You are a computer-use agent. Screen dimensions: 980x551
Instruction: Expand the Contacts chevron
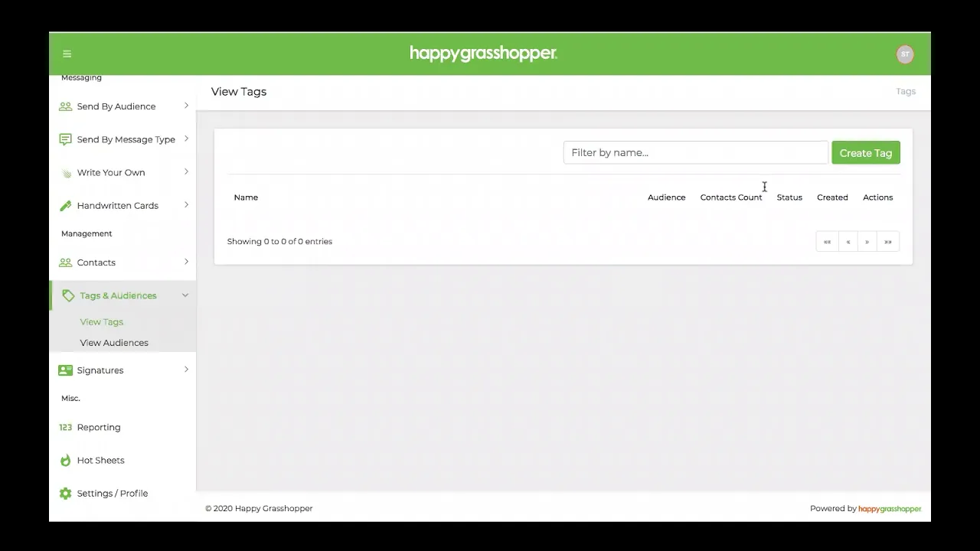click(x=186, y=262)
